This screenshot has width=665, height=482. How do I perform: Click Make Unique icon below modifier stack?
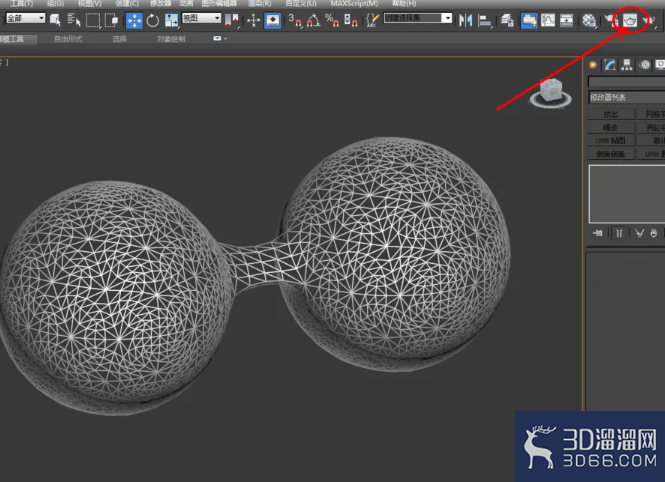pos(639,233)
